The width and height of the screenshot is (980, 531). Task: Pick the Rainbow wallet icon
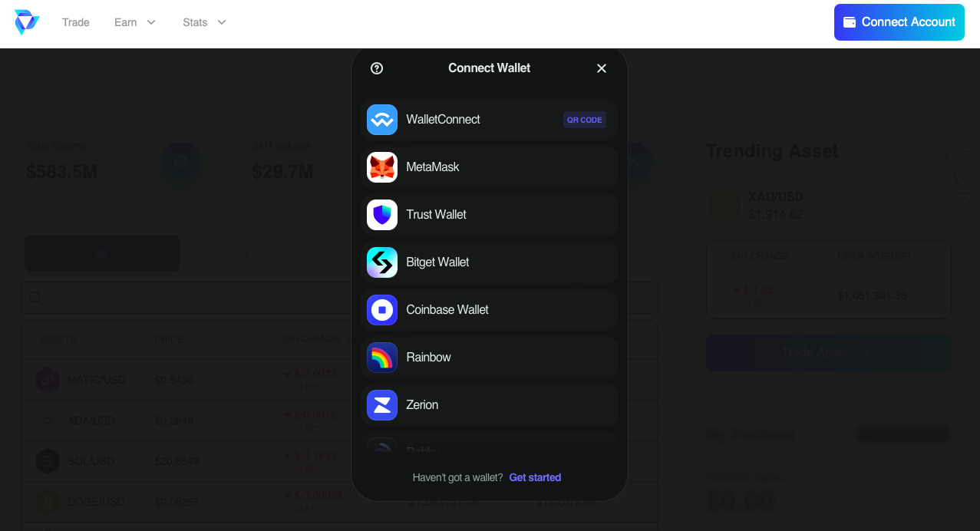pos(382,358)
